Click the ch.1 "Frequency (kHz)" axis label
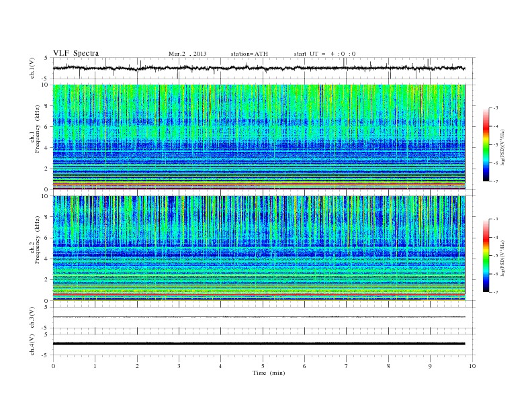 [37, 129]
